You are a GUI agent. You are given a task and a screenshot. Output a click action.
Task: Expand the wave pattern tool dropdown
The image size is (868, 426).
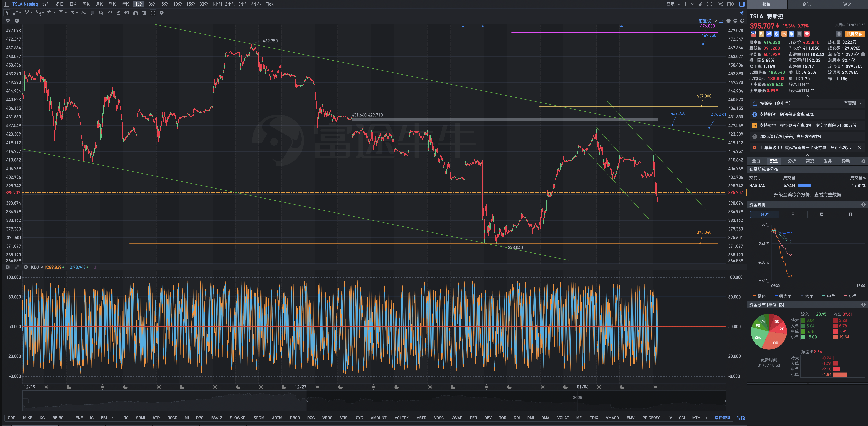click(x=43, y=13)
